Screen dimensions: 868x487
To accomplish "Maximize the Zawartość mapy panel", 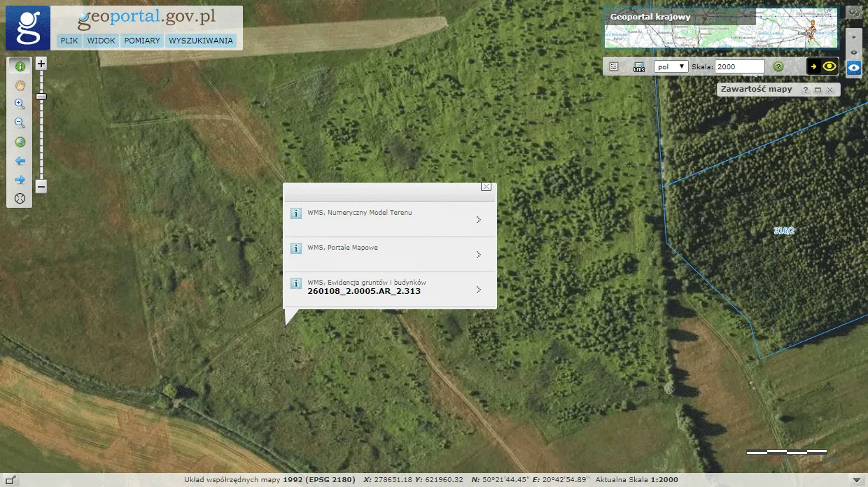I will pyautogui.click(x=817, y=90).
